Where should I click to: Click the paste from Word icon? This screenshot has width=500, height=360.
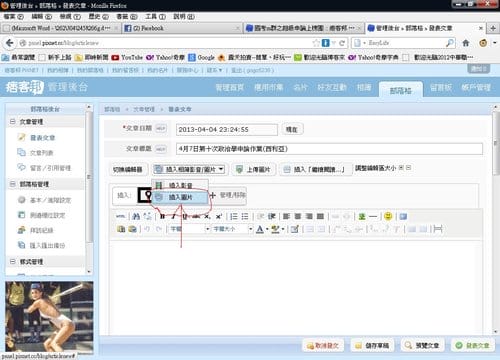(x=132, y=229)
